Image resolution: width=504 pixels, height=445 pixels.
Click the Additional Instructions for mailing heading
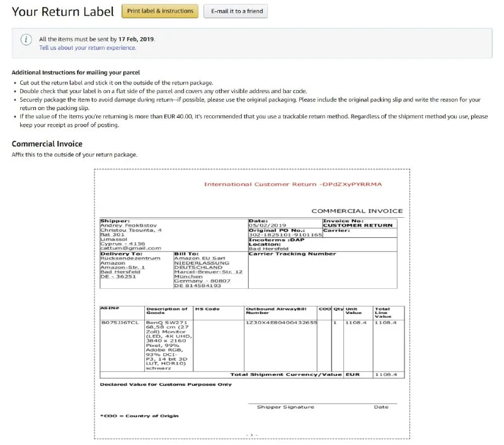[x=76, y=73]
